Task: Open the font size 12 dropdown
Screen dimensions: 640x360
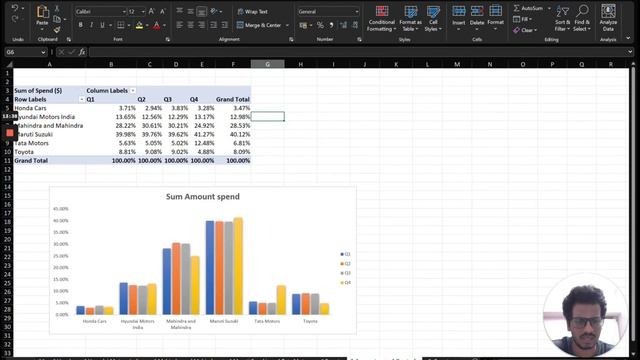Action: (143, 12)
